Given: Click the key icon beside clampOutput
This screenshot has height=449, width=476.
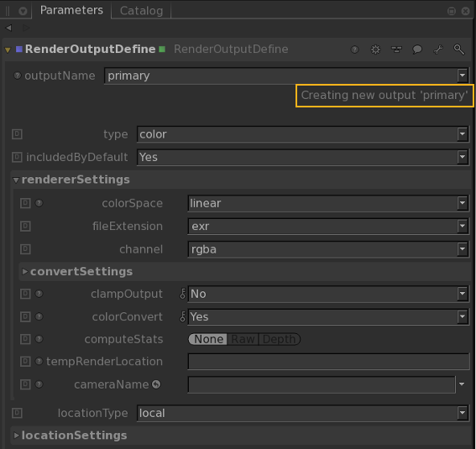Looking at the screenshot, I should [x=182, y=294].
